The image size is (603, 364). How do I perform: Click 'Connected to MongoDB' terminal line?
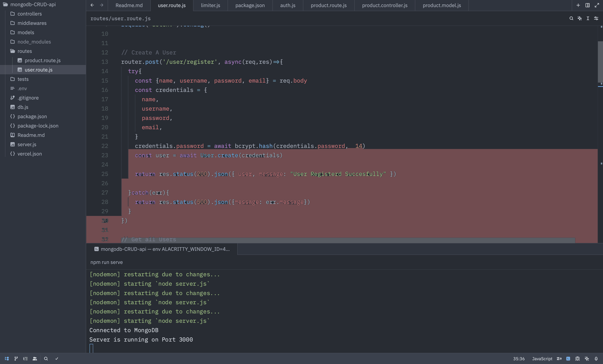tap(124, 330)
